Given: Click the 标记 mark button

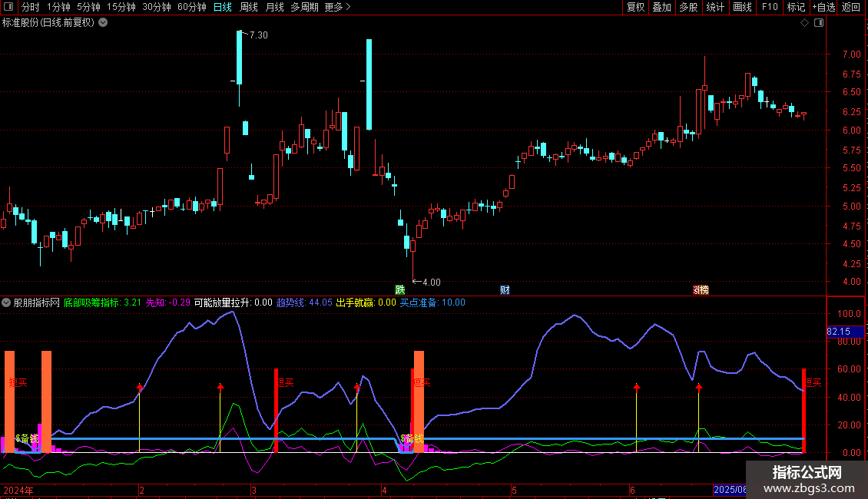Looking at the screenshot, I should pos(796,7).
